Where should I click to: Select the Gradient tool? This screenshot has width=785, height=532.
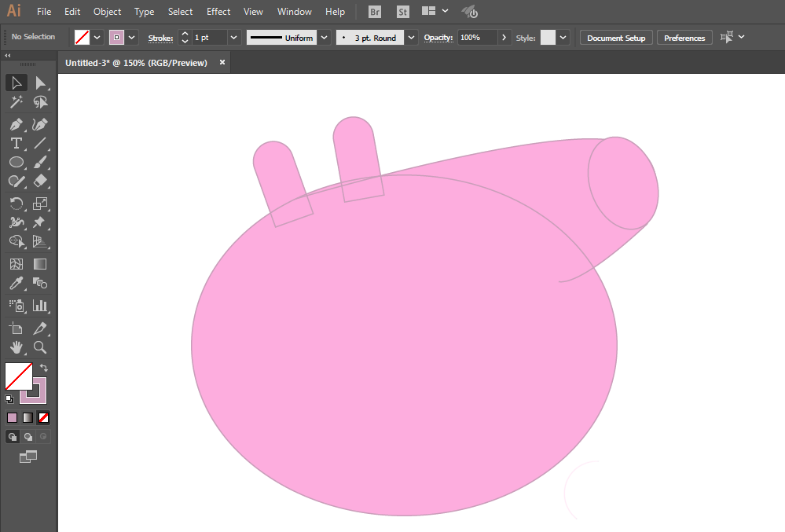coord(40,264)
